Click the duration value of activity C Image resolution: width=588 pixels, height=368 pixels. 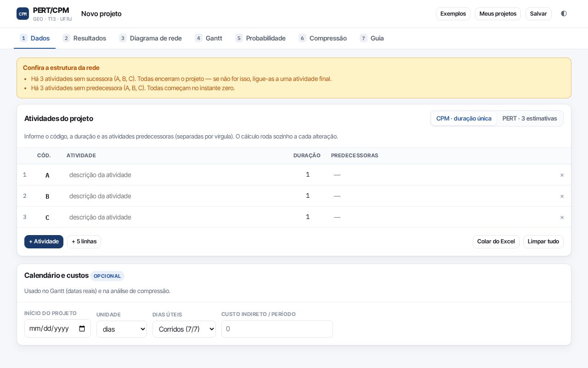tap(308, 217)
